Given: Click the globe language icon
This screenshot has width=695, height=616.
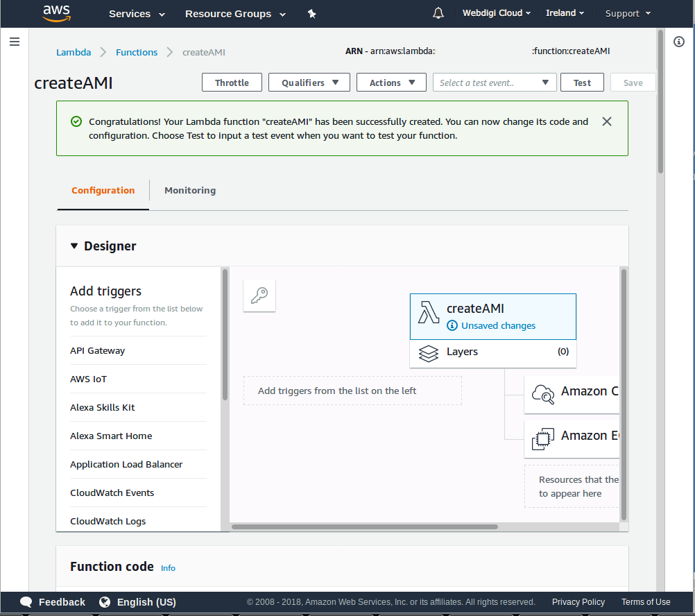Looking at the screenshot, I should (x=105, y=602).
